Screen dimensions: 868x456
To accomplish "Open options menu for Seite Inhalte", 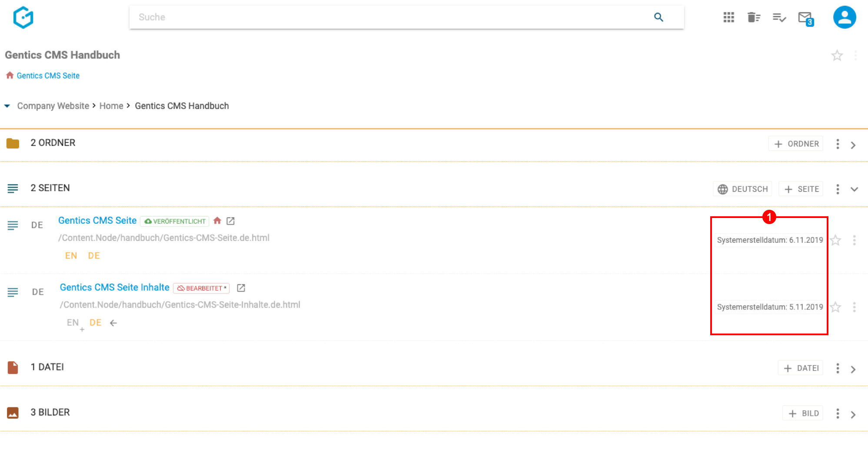I will (854, 307).
